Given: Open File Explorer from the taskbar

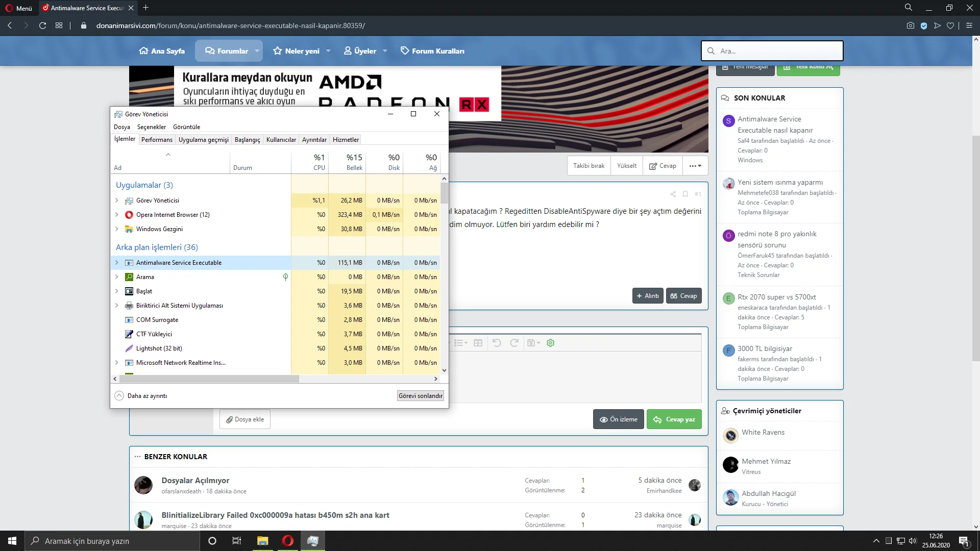Looking at the screenshot, I should 262,541.
